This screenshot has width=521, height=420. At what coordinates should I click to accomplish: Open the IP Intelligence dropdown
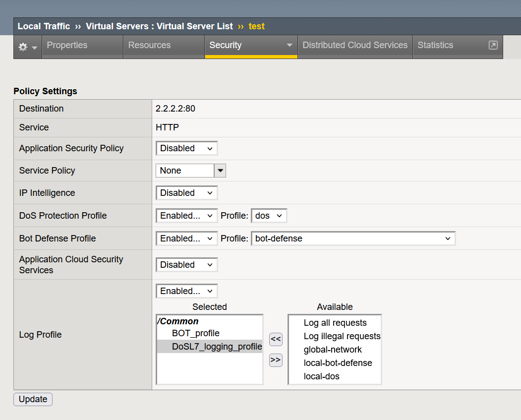186,193
